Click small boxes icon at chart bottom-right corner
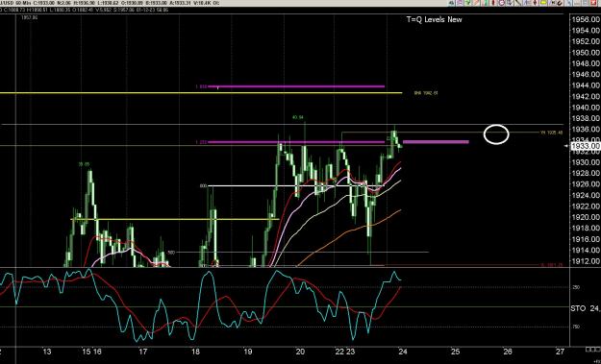The image size is (601, 364). pyautogui.click(x=593, y=349)
